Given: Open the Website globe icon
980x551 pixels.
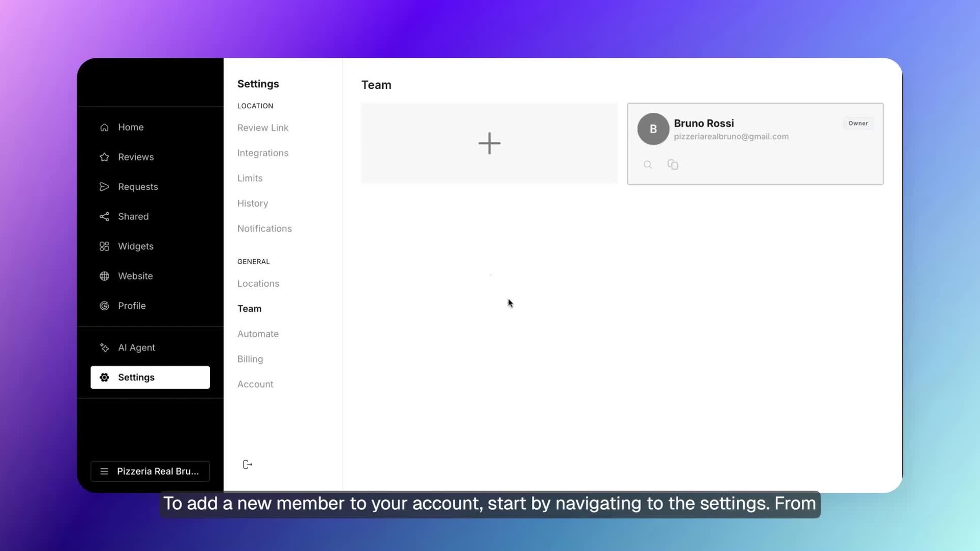Looking at the screenshot, I should point(105,276).
